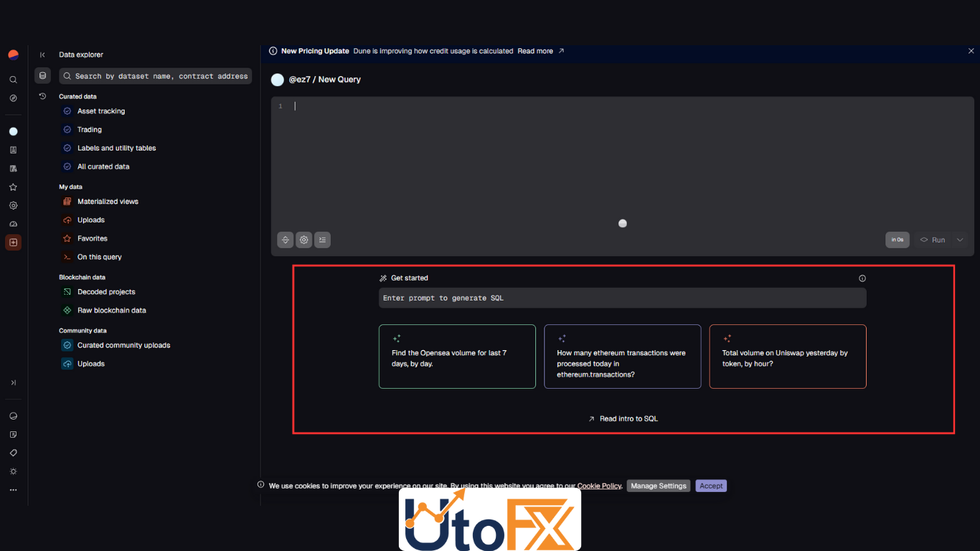
Task: Open the search magnifier in left rail
Action: 13,80
